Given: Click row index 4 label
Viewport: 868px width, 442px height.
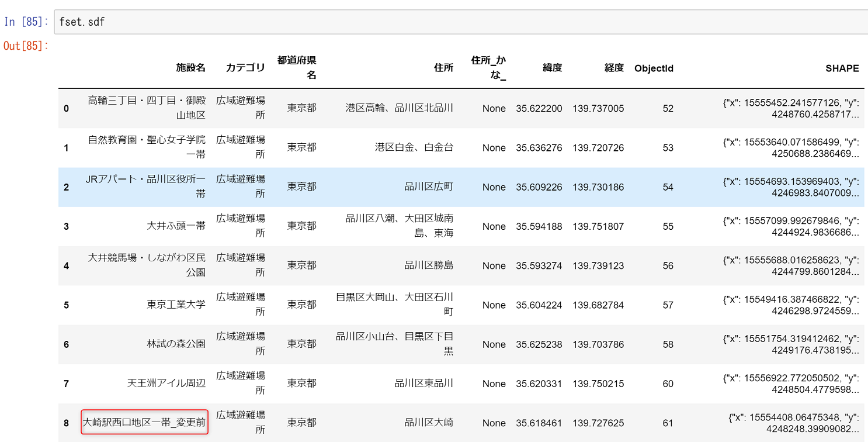Looking at the screenshot, I should point(67,265).
